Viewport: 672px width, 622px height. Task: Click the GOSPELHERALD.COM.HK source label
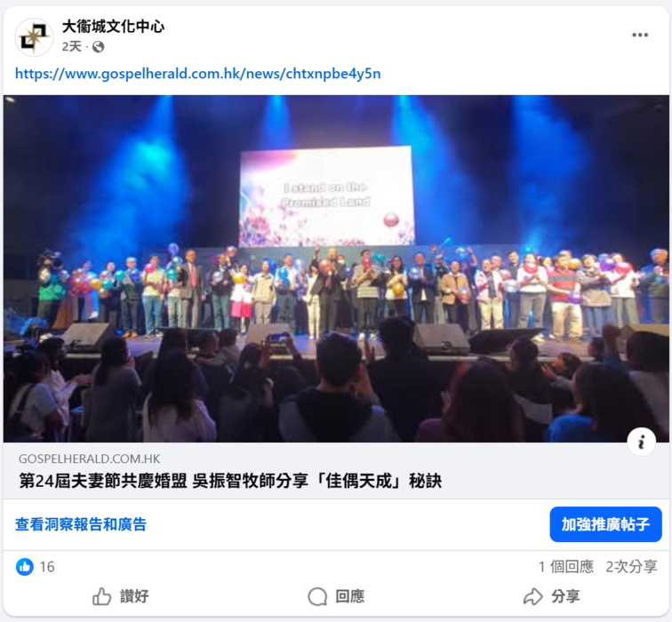click(89, 459)
